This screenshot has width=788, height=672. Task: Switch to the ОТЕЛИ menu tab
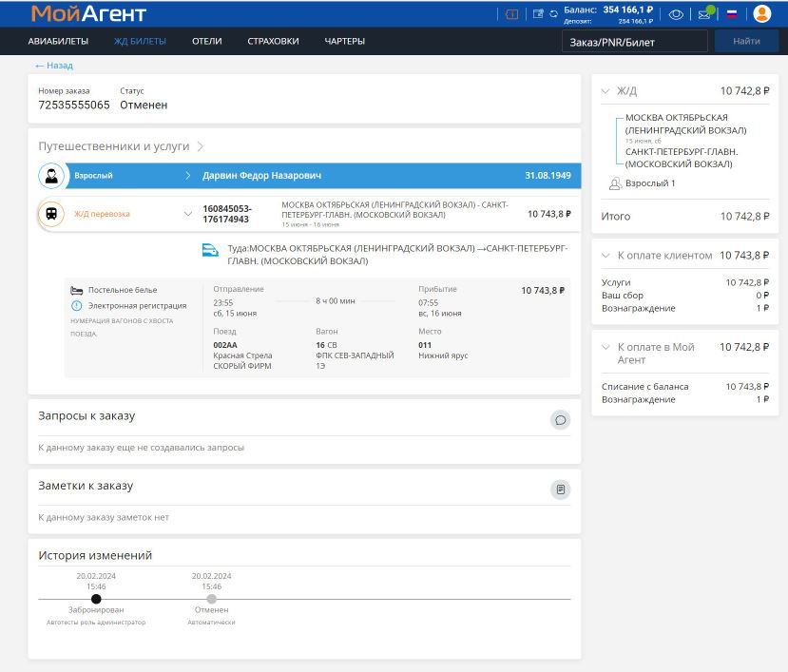click(206, 42)
